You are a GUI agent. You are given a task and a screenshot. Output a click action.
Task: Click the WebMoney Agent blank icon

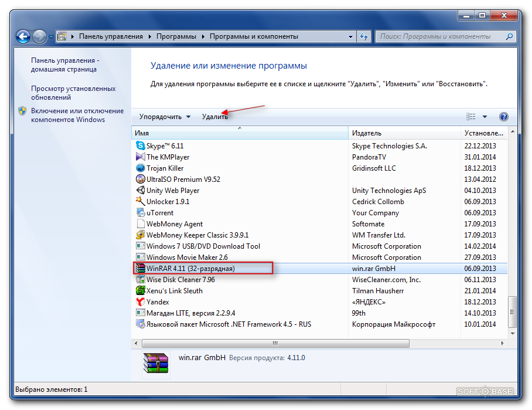[x=140, y=224]
